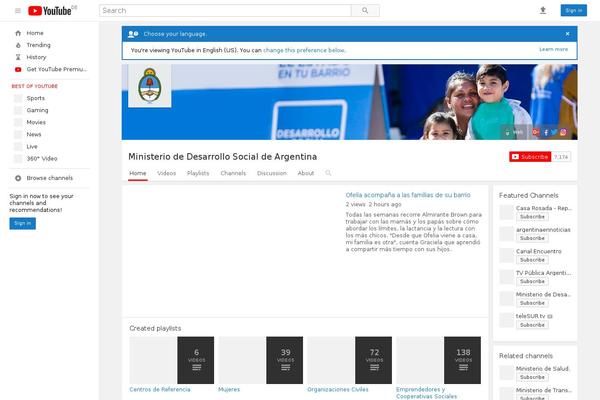Subscribe to teleSUR tv channel
This screenshot has height=400, width=600.
532,325
